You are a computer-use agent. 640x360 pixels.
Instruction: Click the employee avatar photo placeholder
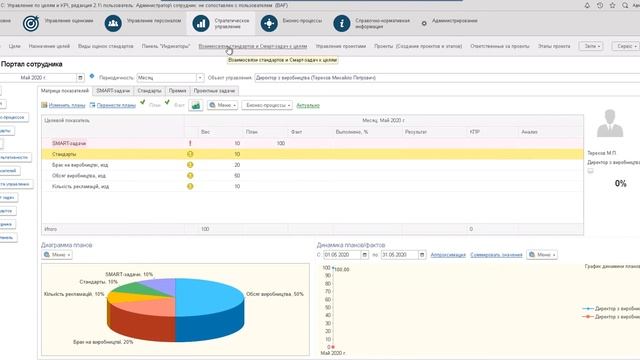click(x=610, y=123)
